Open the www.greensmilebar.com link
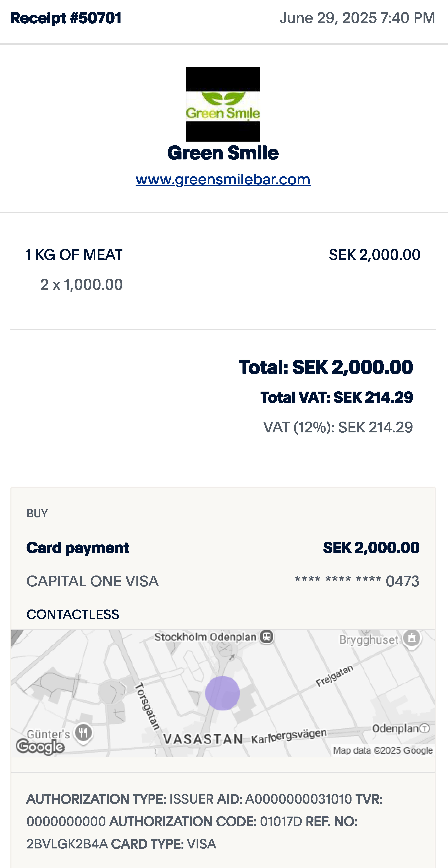The image size is (448, 868). [x=223, y=179]
